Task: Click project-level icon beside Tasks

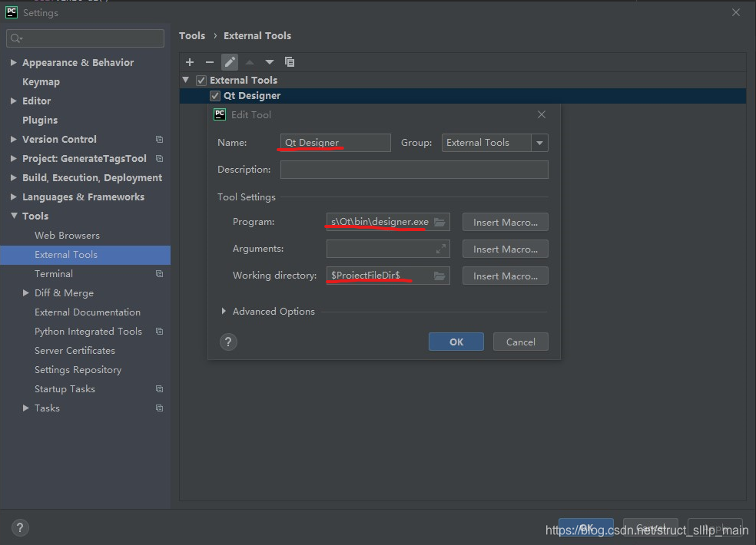Action: (159, 408)
